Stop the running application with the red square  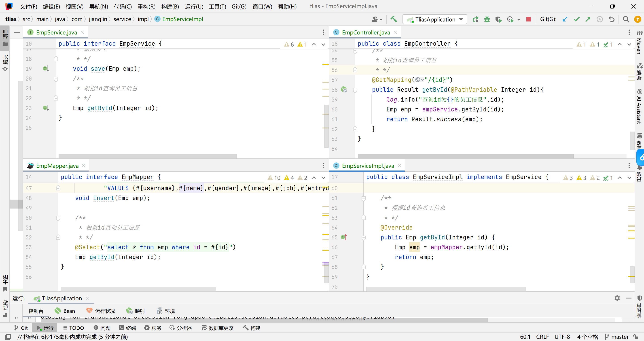(528, 19)
